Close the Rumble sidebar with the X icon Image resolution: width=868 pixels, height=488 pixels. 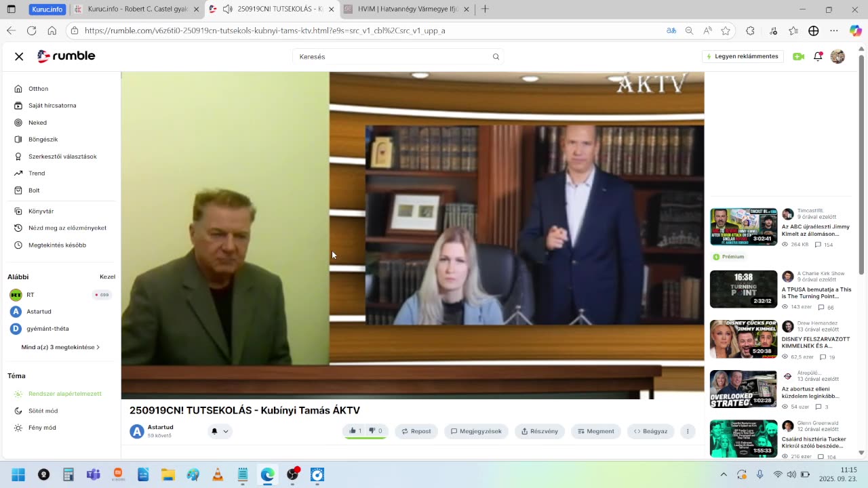[x=19, y=56]
